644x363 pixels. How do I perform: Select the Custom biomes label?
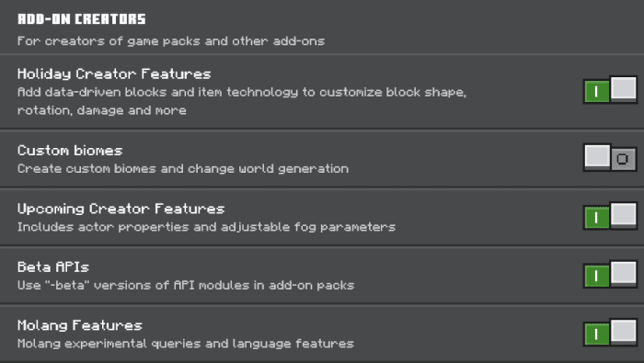click(70, 150)
